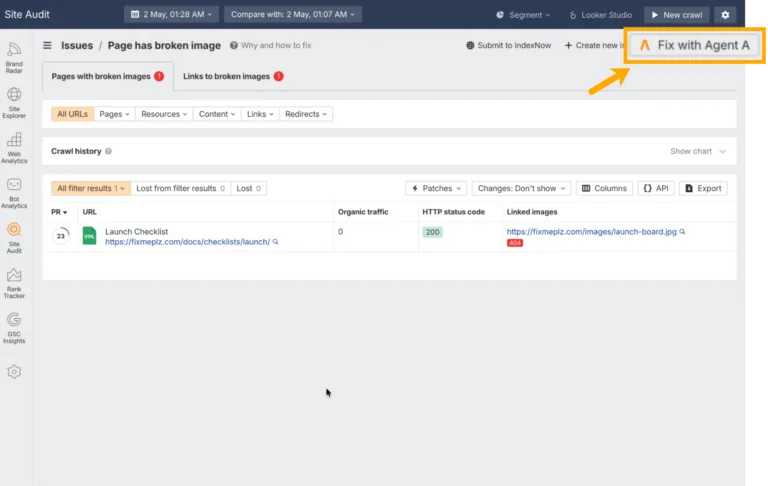
Task: Open Compare with 2 May, 01:07 AM dropdown
Action: point(293,14)
